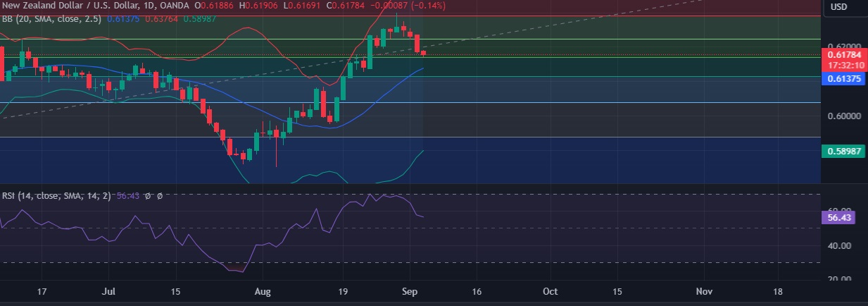This screenshot has height=306, width=868.
Task: Click the Oct label on time axis
Action: pyautogui.click(x=551, y=291)
